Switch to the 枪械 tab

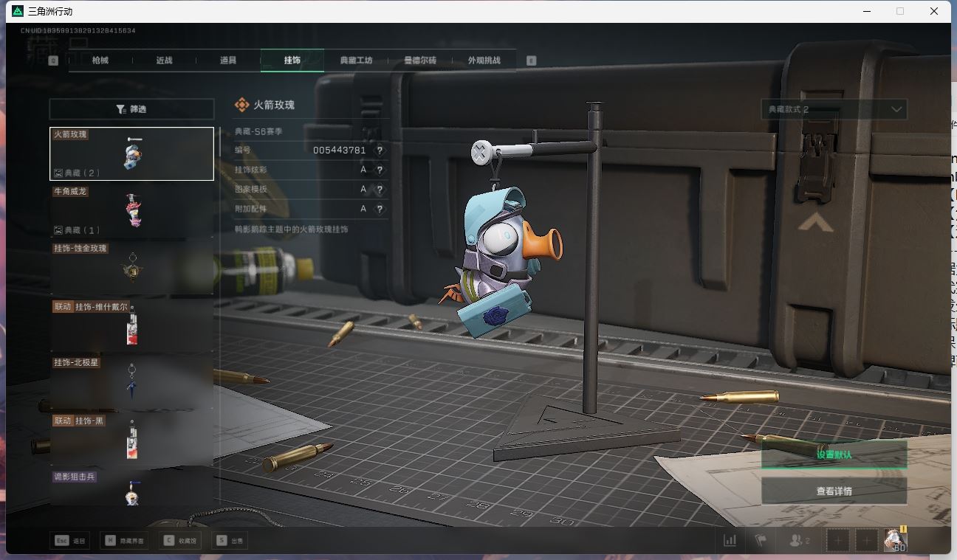[x=100, y=61]
